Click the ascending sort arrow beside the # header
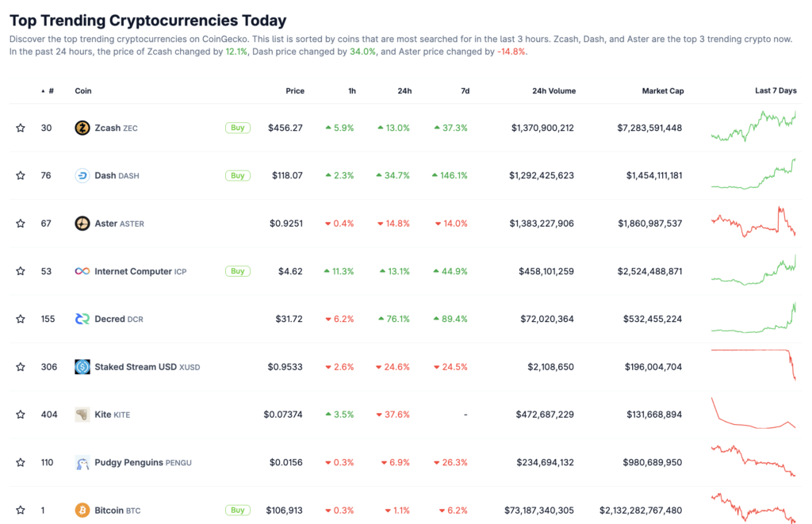The image size is (812, 524). click(x=42, y=90)
